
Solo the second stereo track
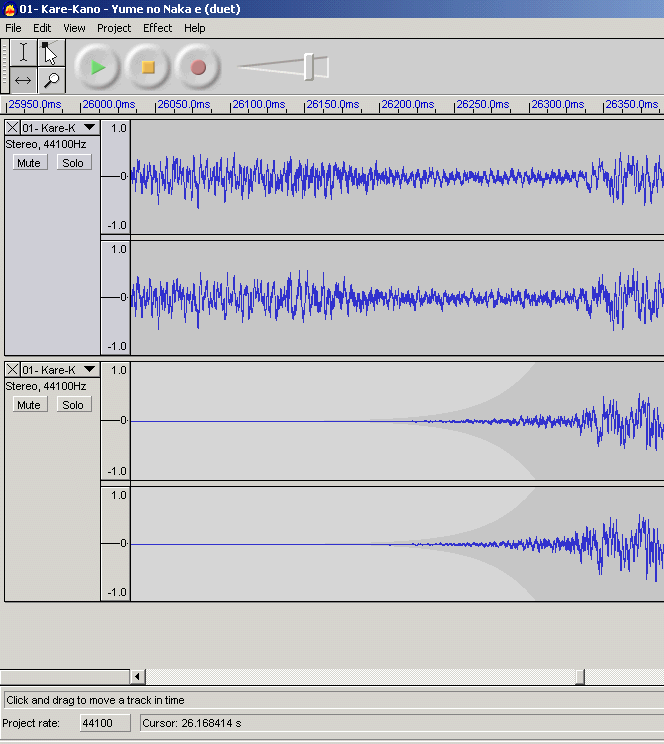pos(73,405)
